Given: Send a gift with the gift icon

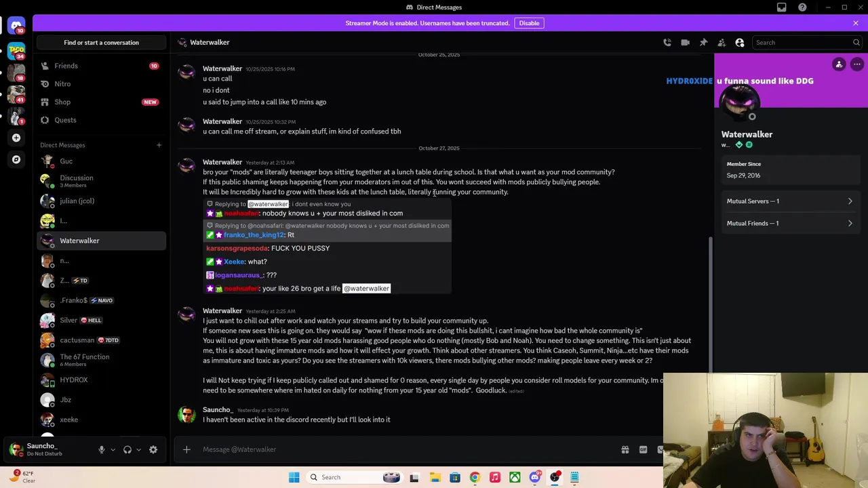Looking at the screenshot, I should pos(625,449).
